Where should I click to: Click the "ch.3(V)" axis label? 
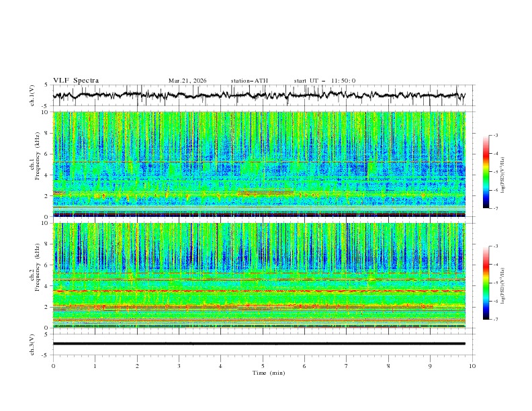coord(32,345)
